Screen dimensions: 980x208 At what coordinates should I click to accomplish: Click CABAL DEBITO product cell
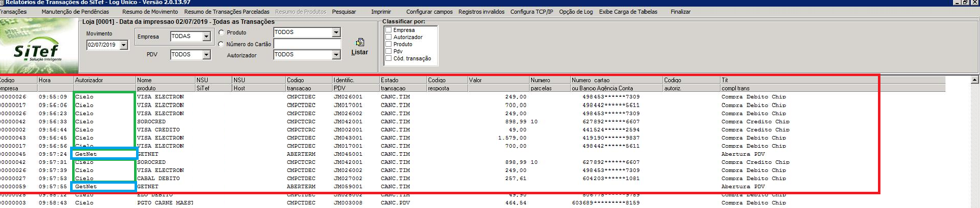pyautogui.click(x=158, y=179)
